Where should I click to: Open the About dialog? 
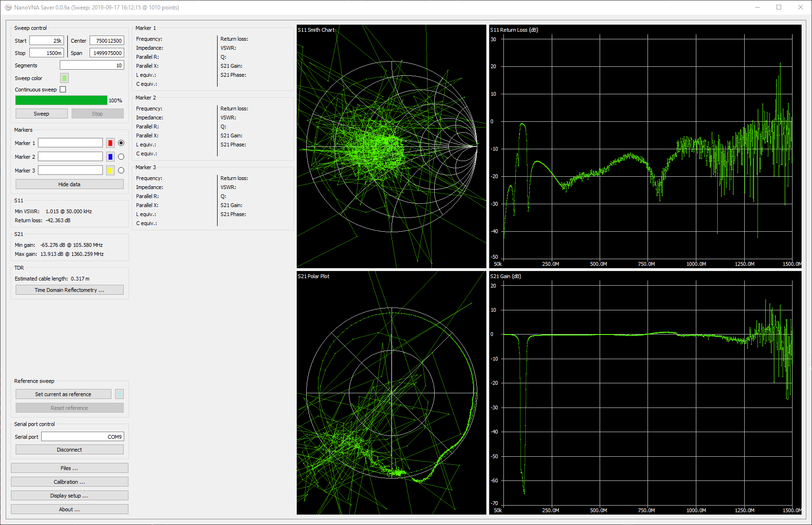tap(69, 509)
